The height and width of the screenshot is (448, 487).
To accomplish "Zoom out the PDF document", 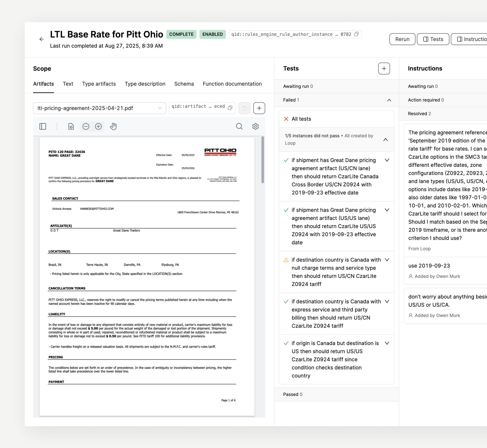I will 86,126.
